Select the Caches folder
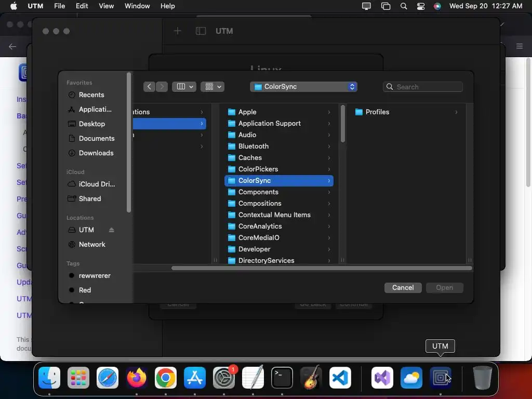 pyautogui.click(x=279, y=158)
